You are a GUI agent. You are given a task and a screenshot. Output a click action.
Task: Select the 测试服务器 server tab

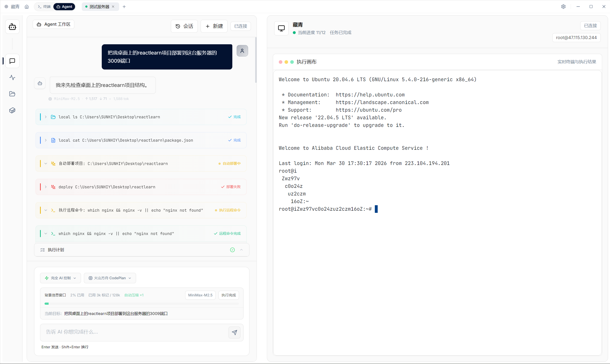98,7
